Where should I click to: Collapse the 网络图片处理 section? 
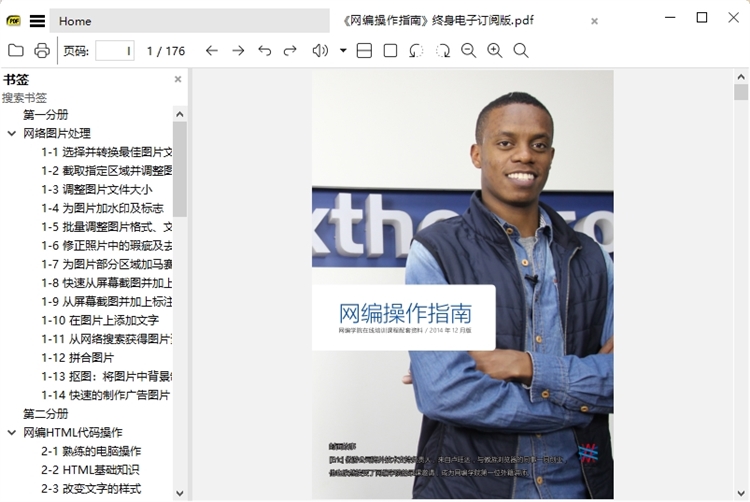11,133
